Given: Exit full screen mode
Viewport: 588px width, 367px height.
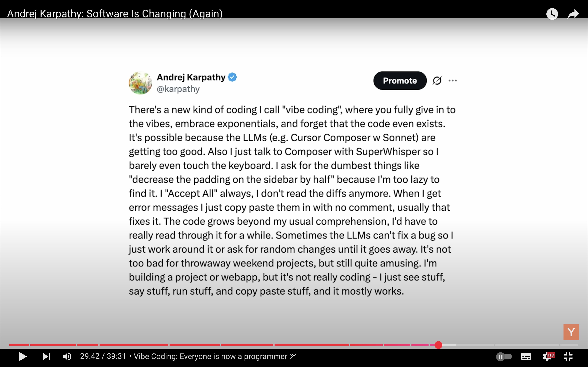Looking at the screenshot, I should (x=568, y=356).
